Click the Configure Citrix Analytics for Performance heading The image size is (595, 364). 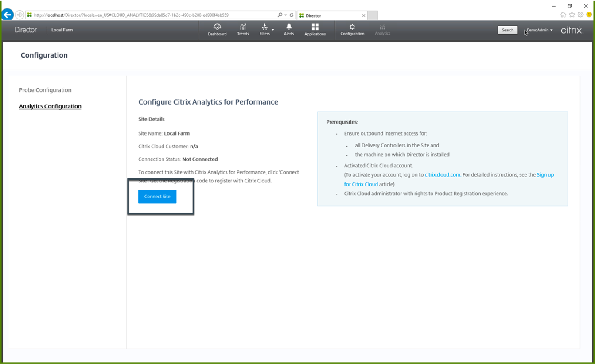coord(208,102)
